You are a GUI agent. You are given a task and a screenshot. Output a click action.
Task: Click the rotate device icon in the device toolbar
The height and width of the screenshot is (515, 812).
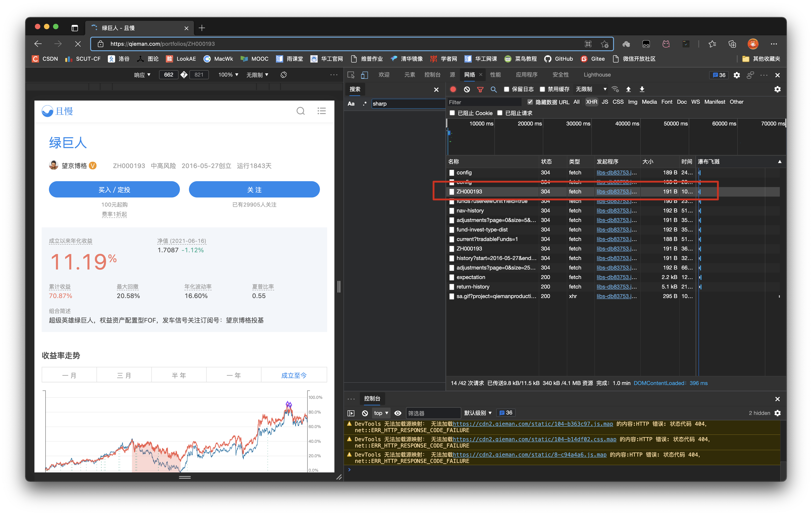pos(284,75)
